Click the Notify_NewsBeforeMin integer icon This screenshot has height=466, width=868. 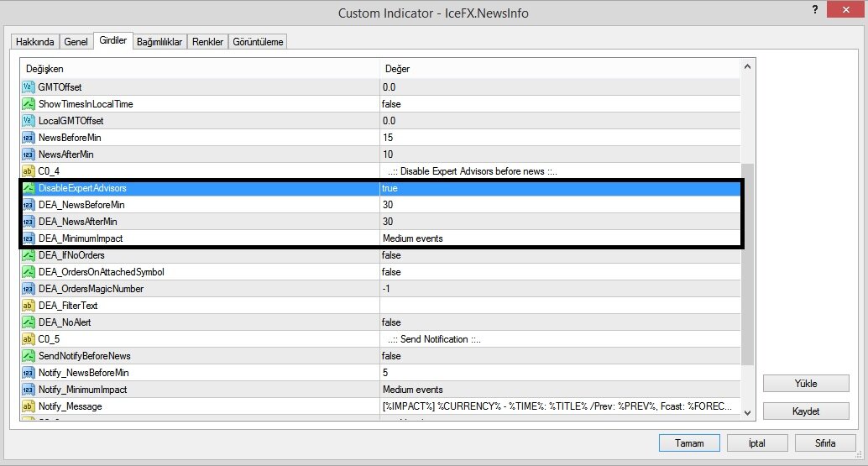coord(29,373)
